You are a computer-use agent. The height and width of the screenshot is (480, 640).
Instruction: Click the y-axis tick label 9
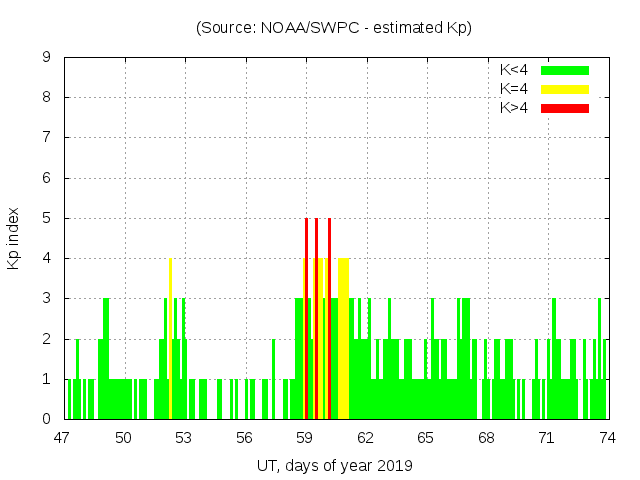[47, 58]
